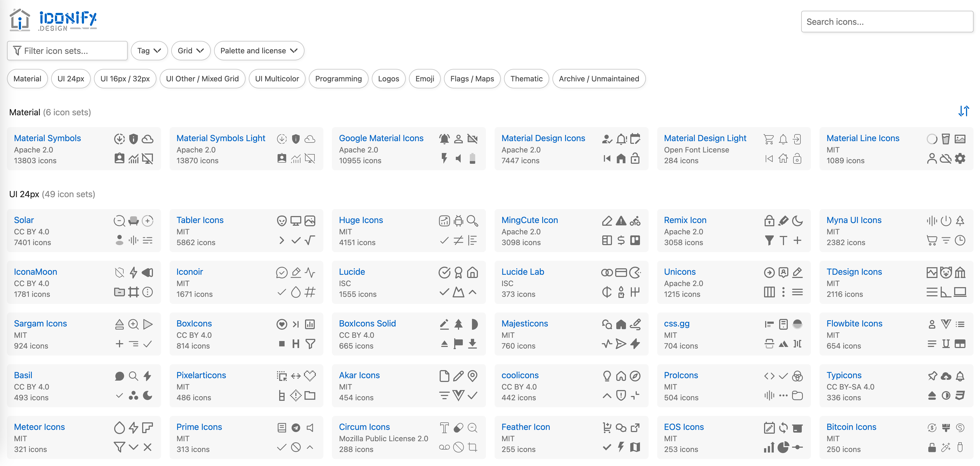The image size is (980, 466).
Task: Click the location pin icon in Akar Icons
Action: click(x=472, y=376)
